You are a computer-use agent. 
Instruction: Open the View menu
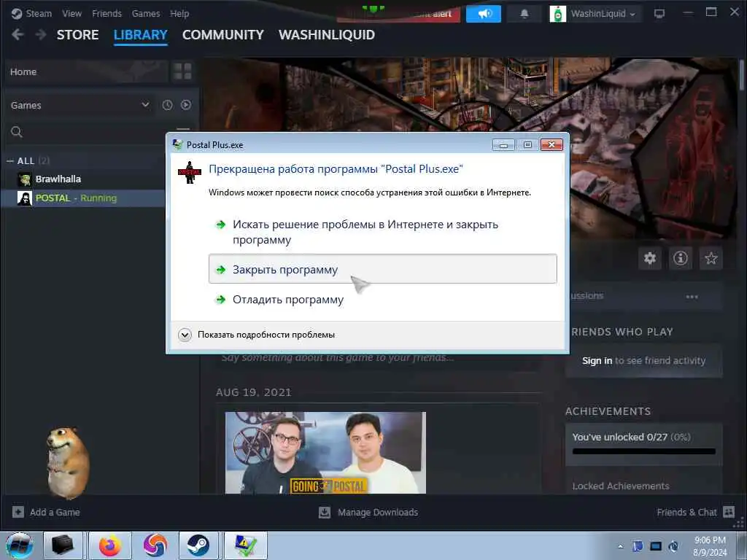pyautogui.click(x=71, y=13)
